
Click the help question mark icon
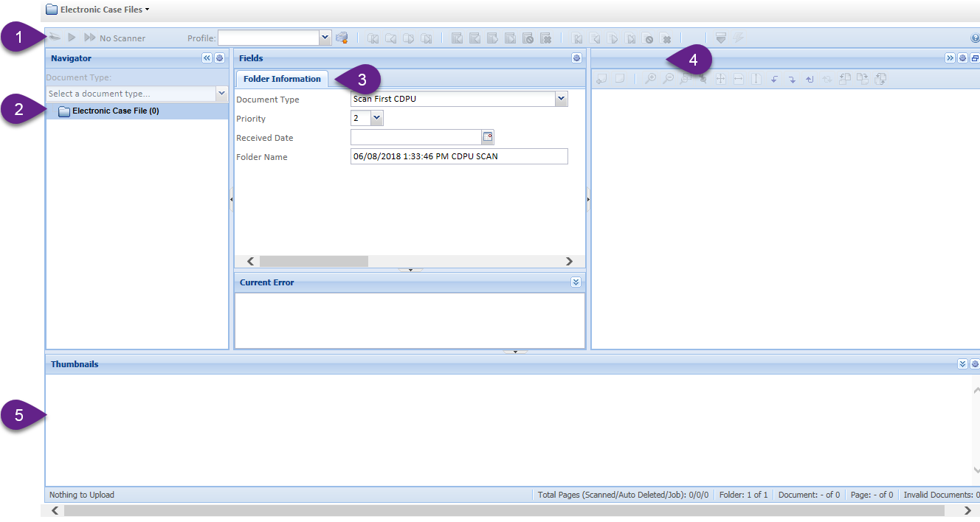point(976,38)
